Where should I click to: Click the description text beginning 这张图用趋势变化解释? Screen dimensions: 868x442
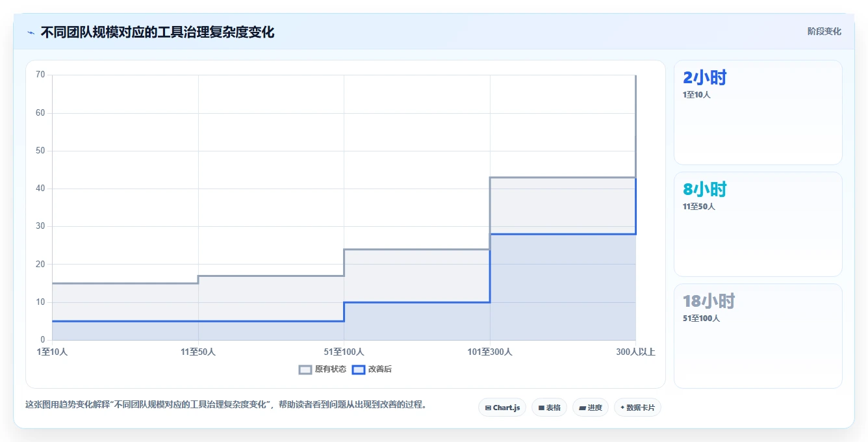pyautogui.click(x=227, y=404)
